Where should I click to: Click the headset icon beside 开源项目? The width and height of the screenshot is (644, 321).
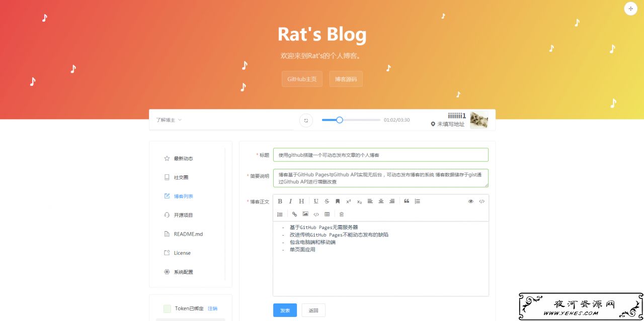click(167, 215)
